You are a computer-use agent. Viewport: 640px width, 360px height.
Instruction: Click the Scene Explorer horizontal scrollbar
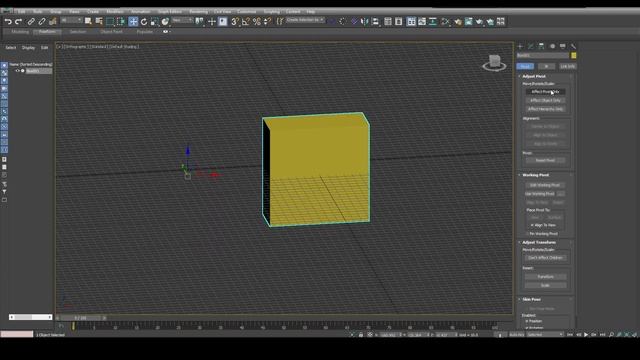click(x=31, y=317)
